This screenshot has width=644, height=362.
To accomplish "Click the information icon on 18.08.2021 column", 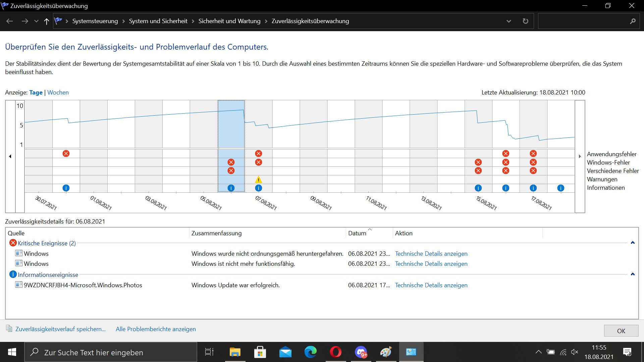I will click(560, 188).
